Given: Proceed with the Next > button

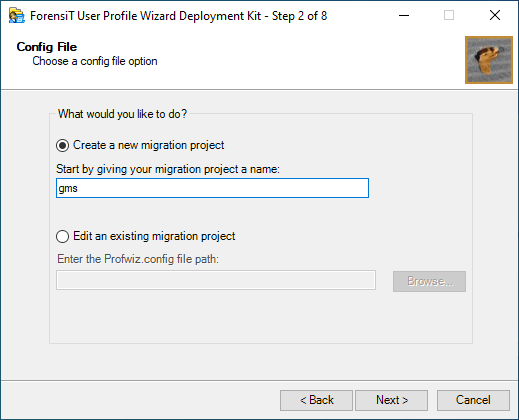Looking at the screenshot, I should click(x=392, y=400).
